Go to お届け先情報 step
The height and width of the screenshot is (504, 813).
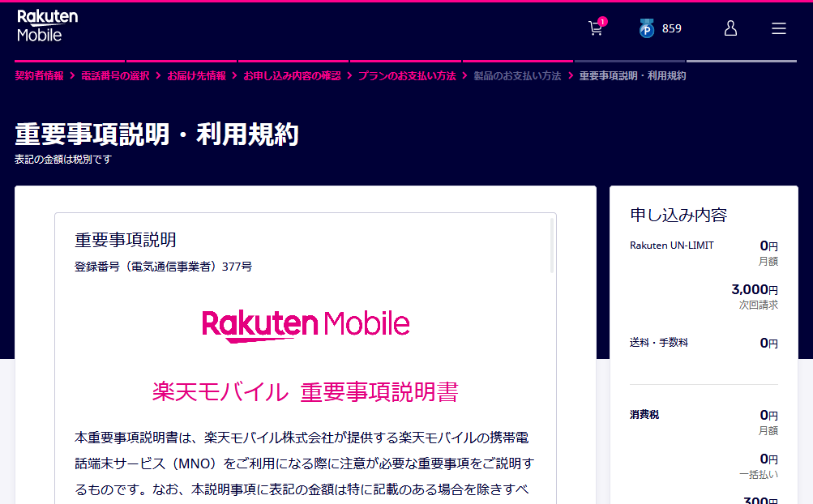[x=196, y=75]
